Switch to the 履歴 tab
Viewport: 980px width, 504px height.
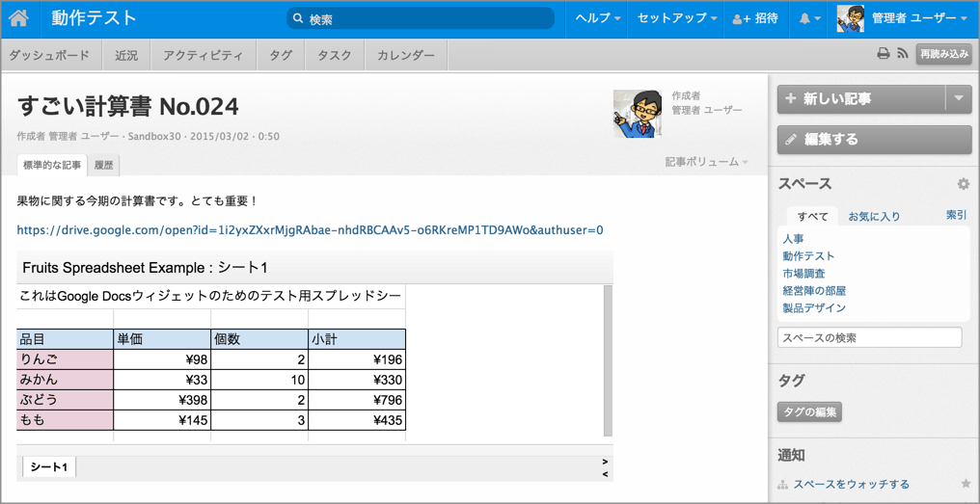pos(104,166)
